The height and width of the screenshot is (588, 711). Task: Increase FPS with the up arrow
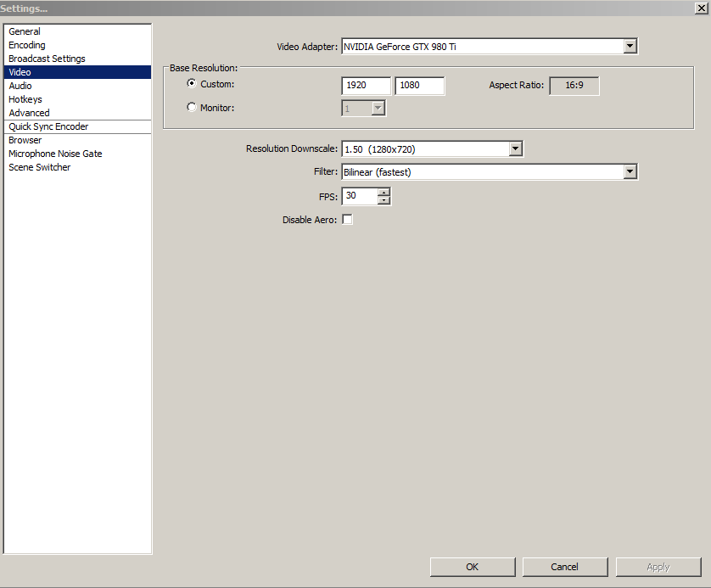click(x=384, y=192)
